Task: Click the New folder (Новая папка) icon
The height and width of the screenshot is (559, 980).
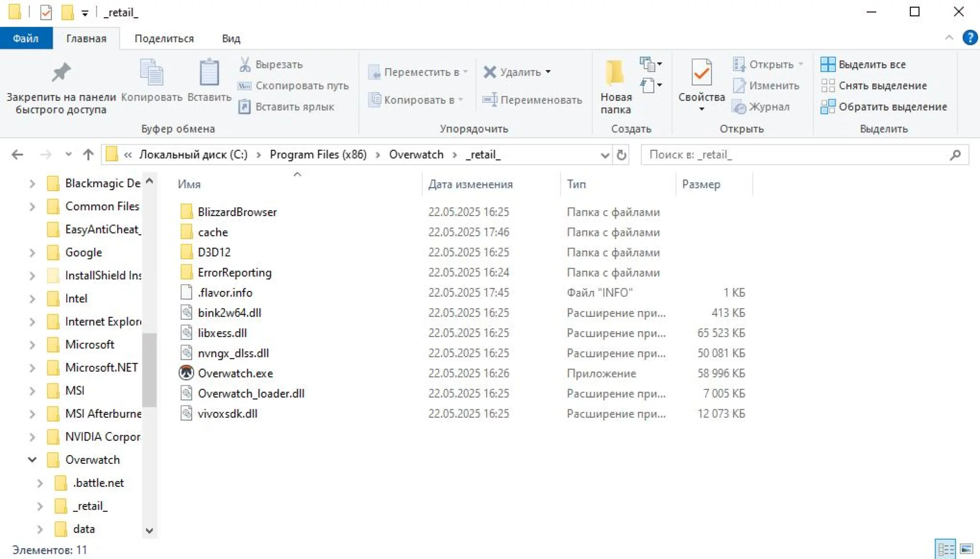Action: [x=615, y=73]
